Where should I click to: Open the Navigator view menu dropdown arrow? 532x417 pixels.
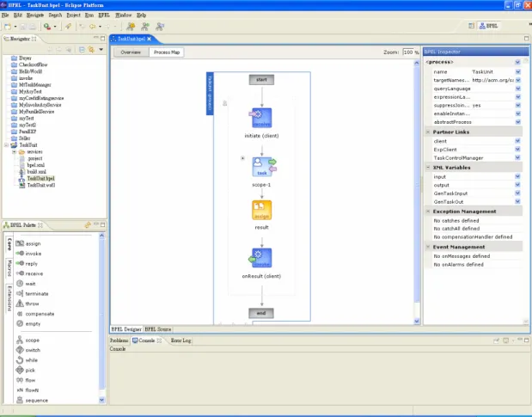click(x=101, y=50)
